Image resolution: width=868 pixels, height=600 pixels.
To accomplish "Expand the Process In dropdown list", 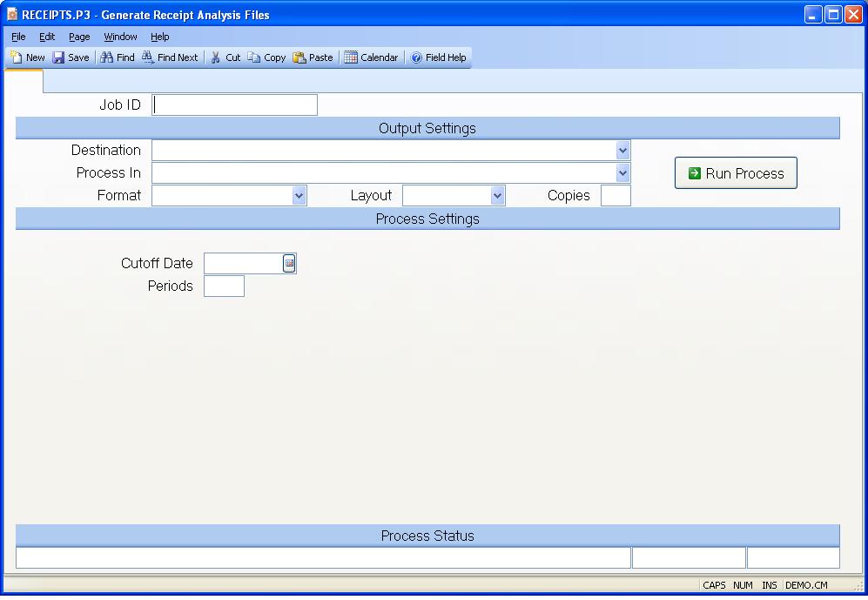I will pos(622,172).
